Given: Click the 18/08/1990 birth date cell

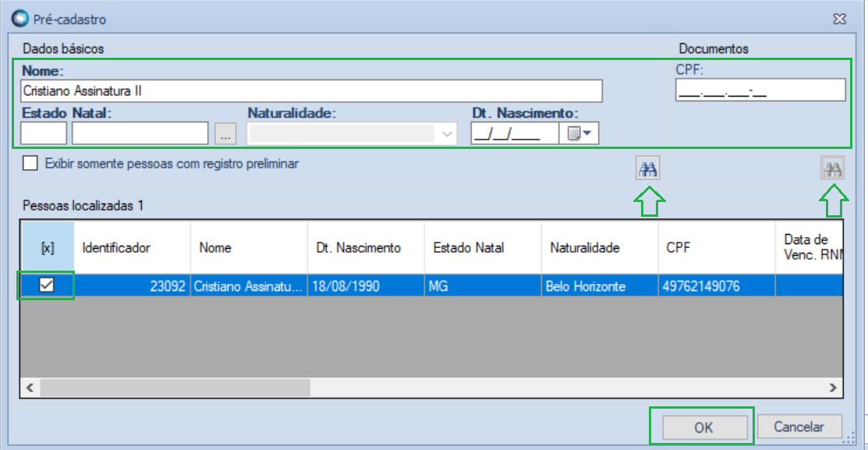Looking at the screenshot, I should (365, 286).
